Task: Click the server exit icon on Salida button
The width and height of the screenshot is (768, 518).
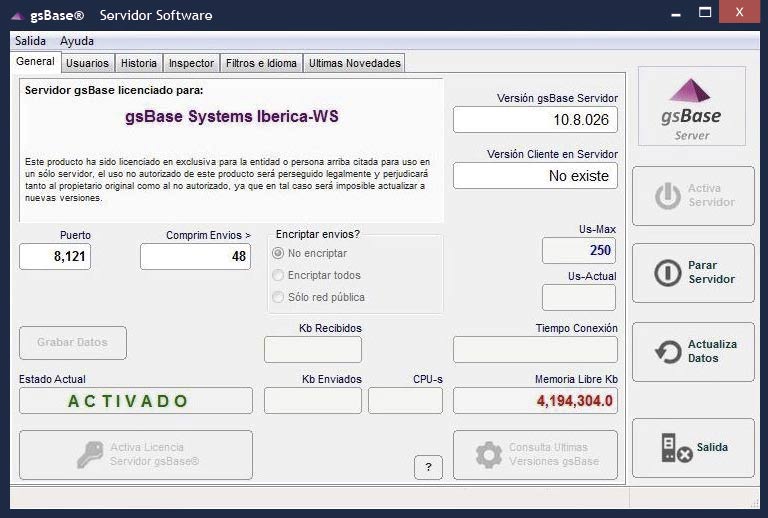Action: click(676, 448)
